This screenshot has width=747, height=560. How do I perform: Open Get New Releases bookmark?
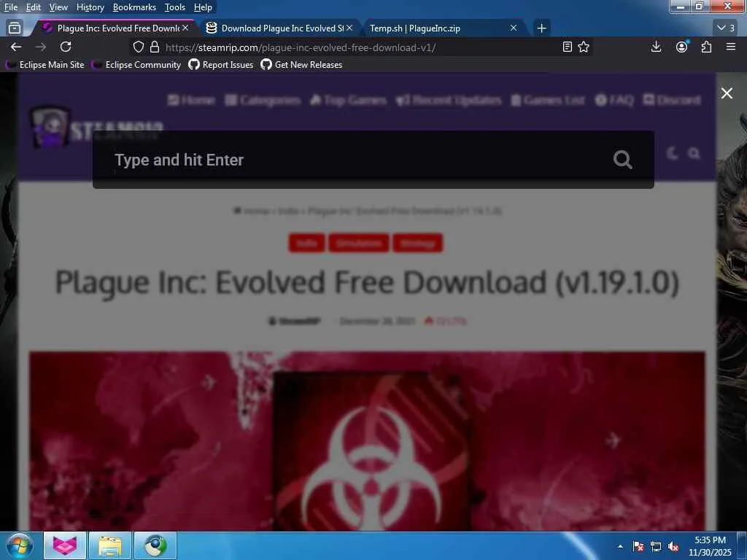pyautogui.click(x=301, y=65)
